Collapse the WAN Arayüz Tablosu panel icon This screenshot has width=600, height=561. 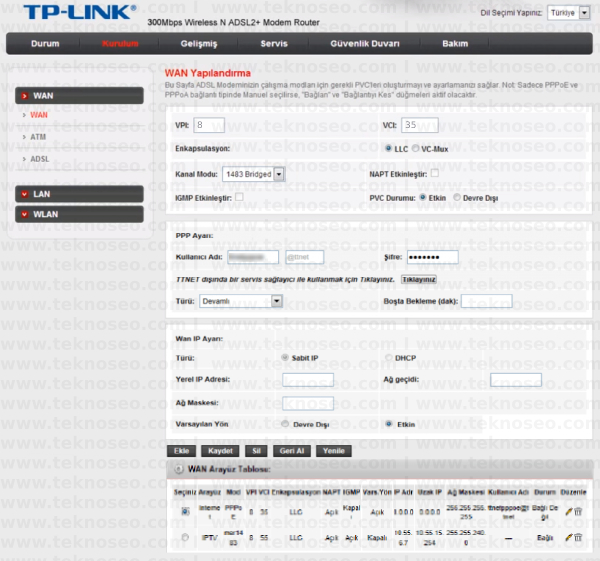[x=179, y=469]
